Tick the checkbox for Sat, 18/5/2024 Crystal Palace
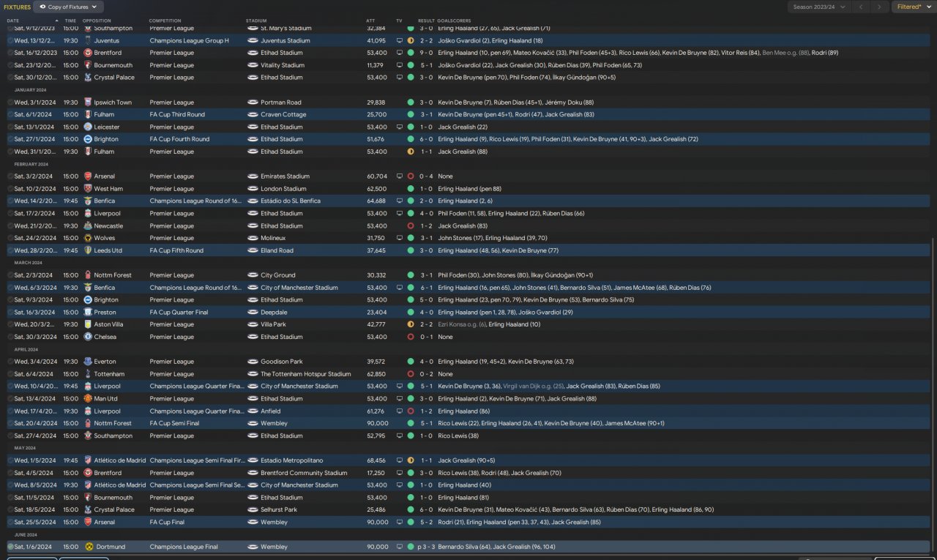 [x=11, y=509]
